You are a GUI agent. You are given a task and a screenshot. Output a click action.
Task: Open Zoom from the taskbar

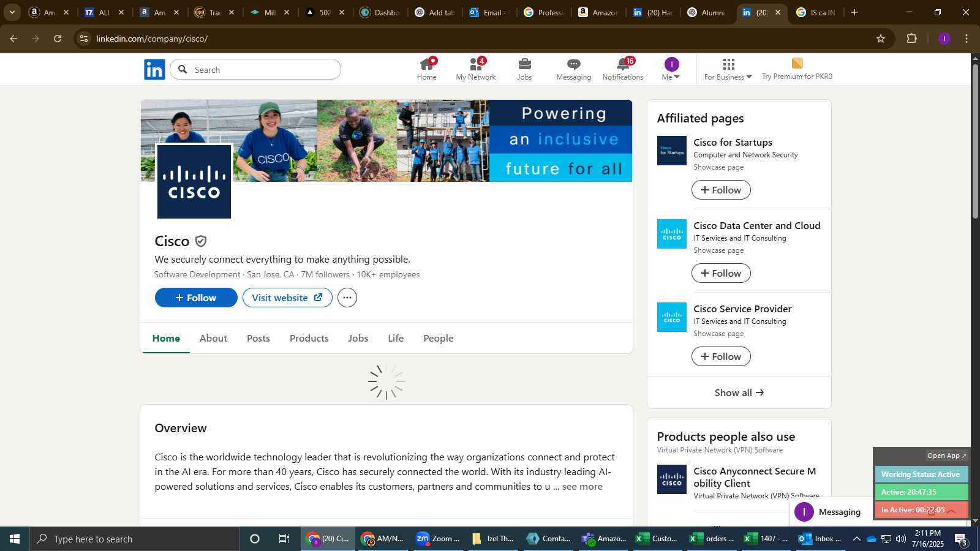437,539
